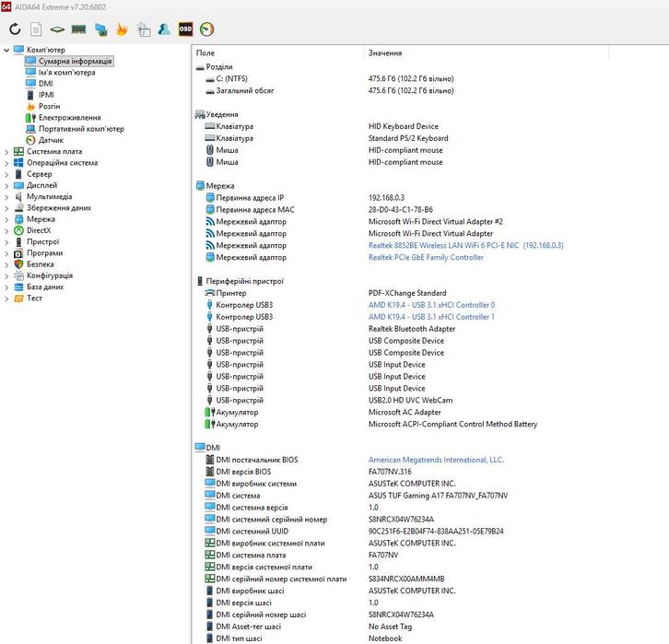Open the Тест item in the tree
This screenshot has width=669, height=644.
point(34,299)
